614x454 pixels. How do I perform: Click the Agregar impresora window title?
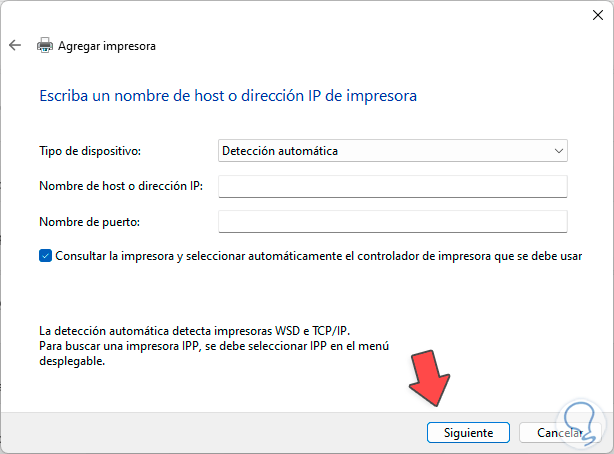coord(107,45)
